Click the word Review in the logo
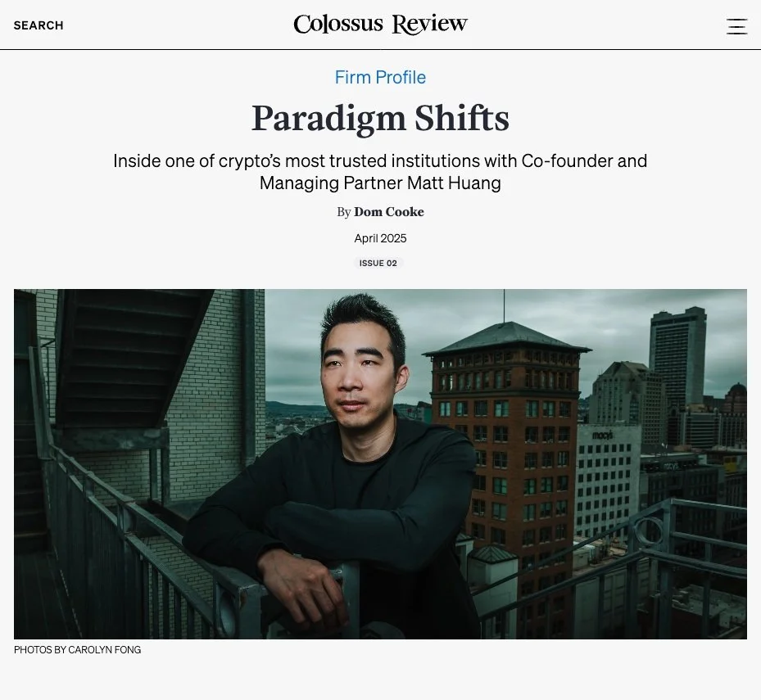The height and width of the screenshot is (700, 761). click(x=430, y=24)
